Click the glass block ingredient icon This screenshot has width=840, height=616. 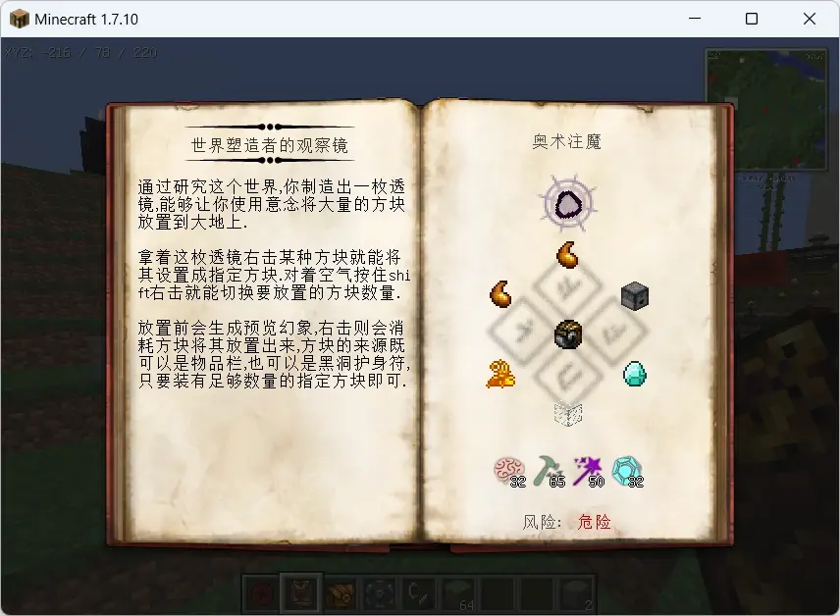coord(568,414)
